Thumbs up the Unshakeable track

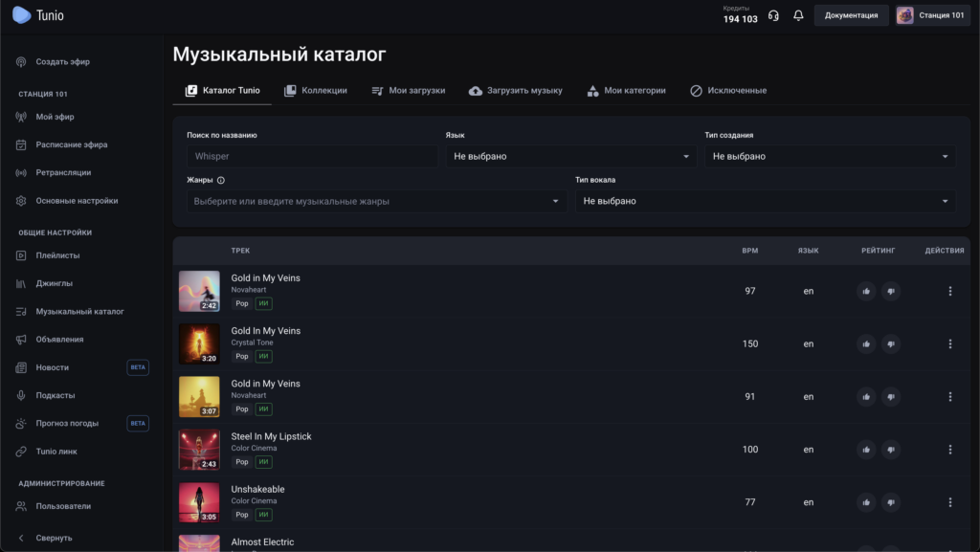pos(866,502)
